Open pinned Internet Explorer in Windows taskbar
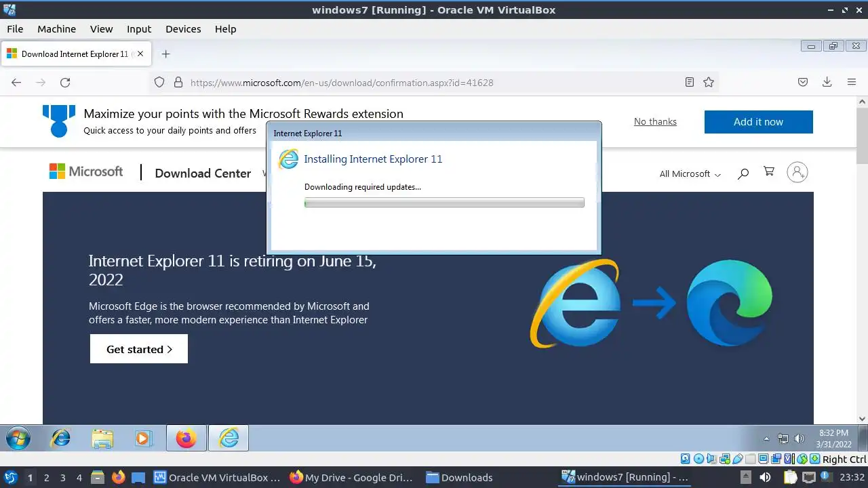Image resolution: width=868 pixels, height=488 pixels. click(61, 439)
